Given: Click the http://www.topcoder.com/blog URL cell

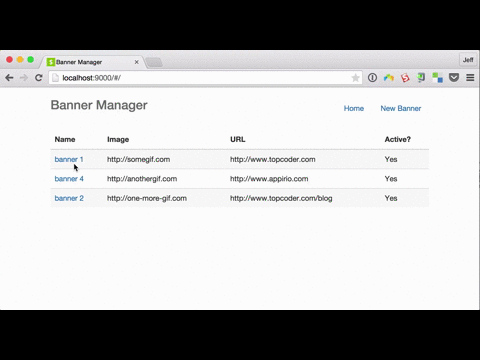Looking at the screenshot, I should pos(281,198).
